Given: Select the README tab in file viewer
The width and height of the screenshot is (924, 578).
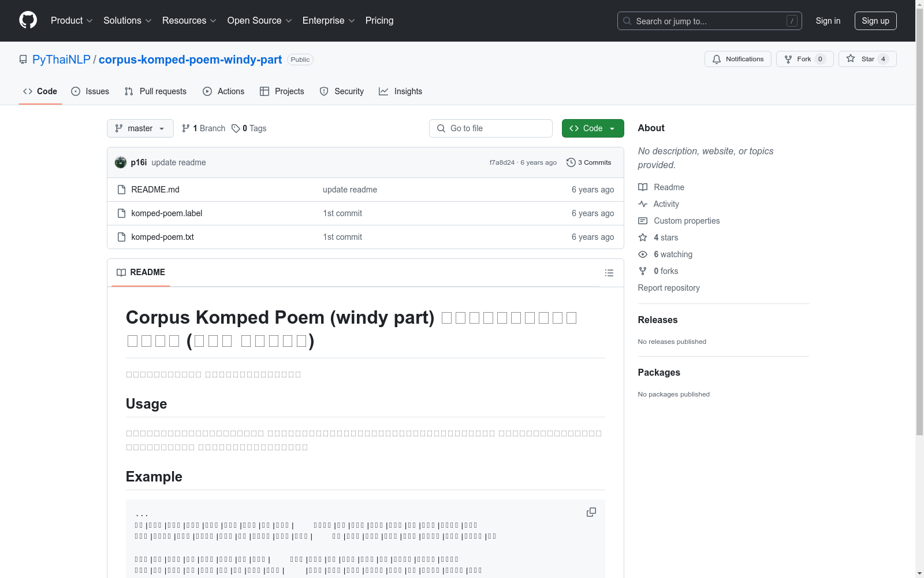Looking at the screenshot, I should click(x=141, y=272).
